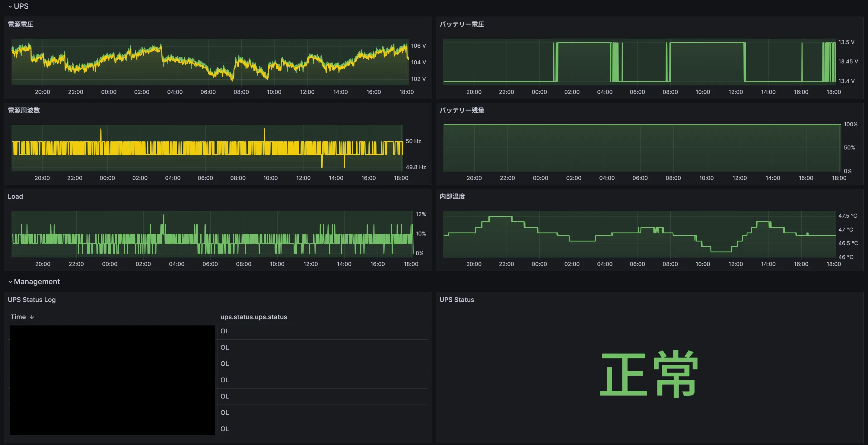Open the 電源周波数 panel title menu
868x445 pixels.
tap(24, 110)
